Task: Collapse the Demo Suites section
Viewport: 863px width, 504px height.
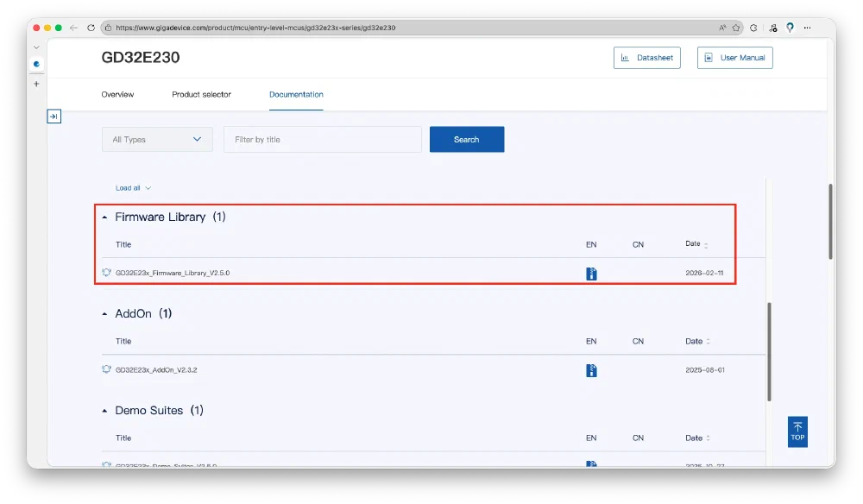Action: point(106,411)
